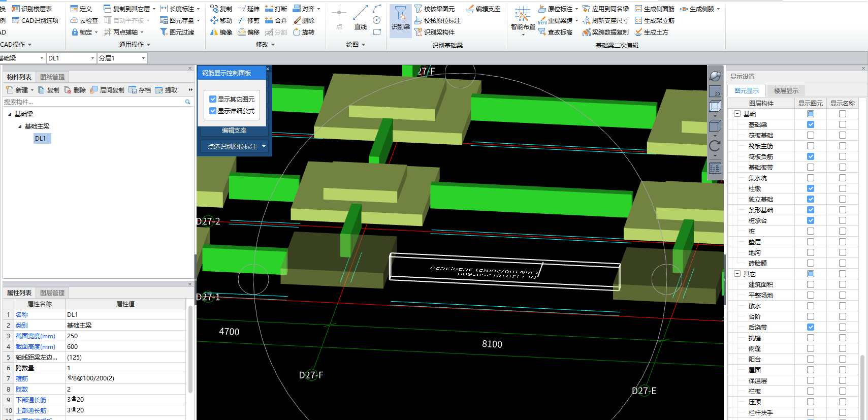868x420 pixels.
Task: Open 云检查 cloud check
Action: (84, 20)
